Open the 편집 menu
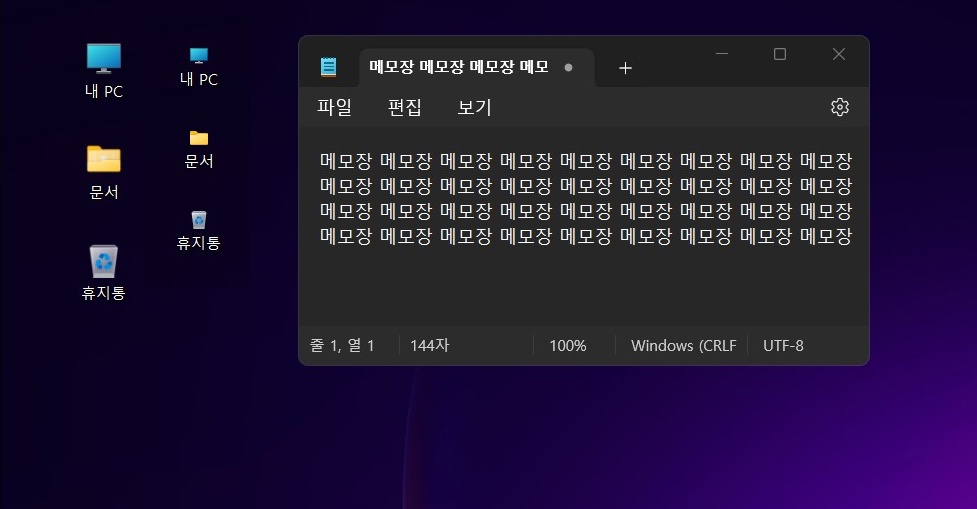 (x=404, y=107)
